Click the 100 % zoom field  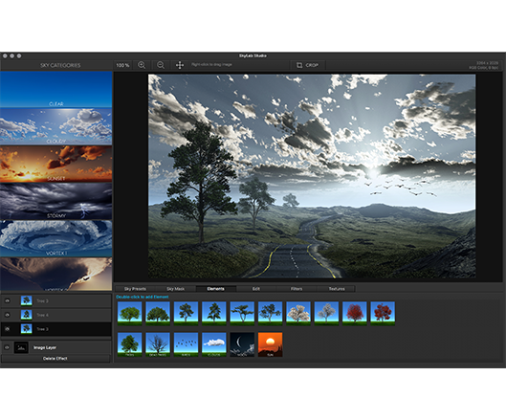[122, 65]
